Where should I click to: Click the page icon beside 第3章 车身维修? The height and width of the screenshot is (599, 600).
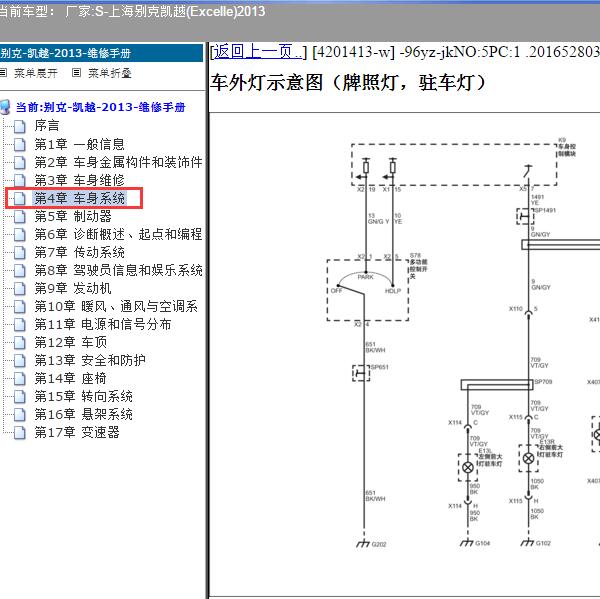click(x=20, y=180)
